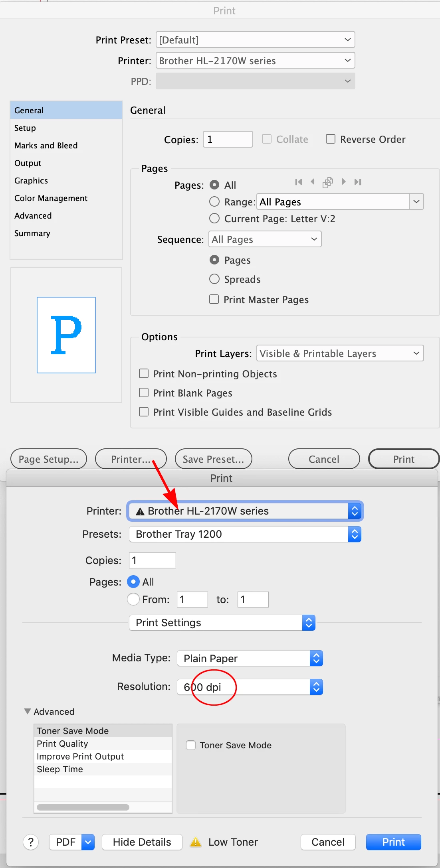Click InDesign Copies input field
The width and height of the screenshot is (440, 868).
228,139
